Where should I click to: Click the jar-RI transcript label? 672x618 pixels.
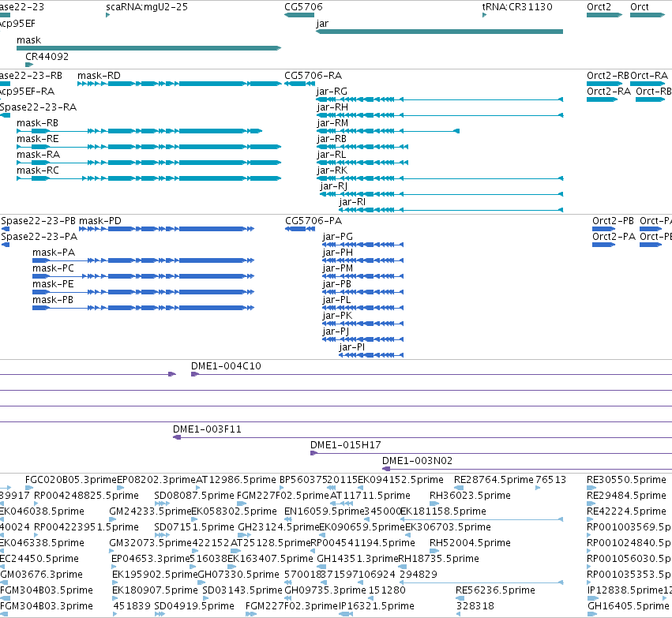[352, 202]
